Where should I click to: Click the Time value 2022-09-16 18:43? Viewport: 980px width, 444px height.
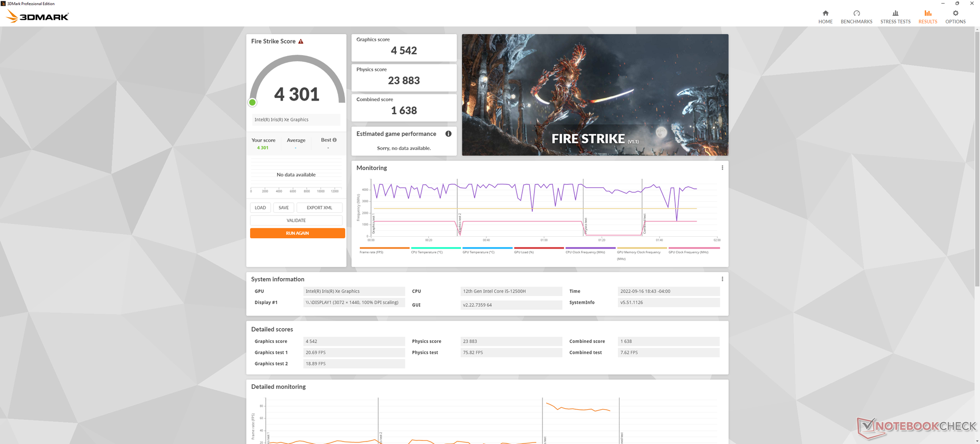pyautogui.click(x=669, y=291)
